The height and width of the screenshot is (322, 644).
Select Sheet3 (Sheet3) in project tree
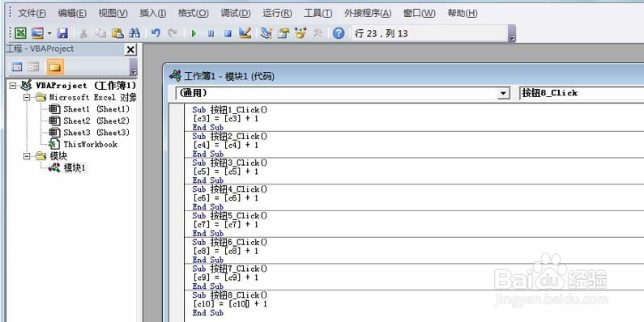96,133
